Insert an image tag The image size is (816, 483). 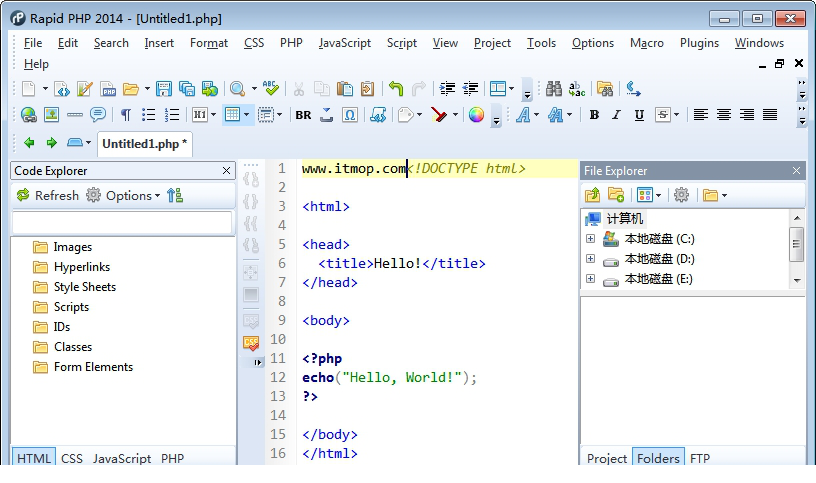coord(52,115)
